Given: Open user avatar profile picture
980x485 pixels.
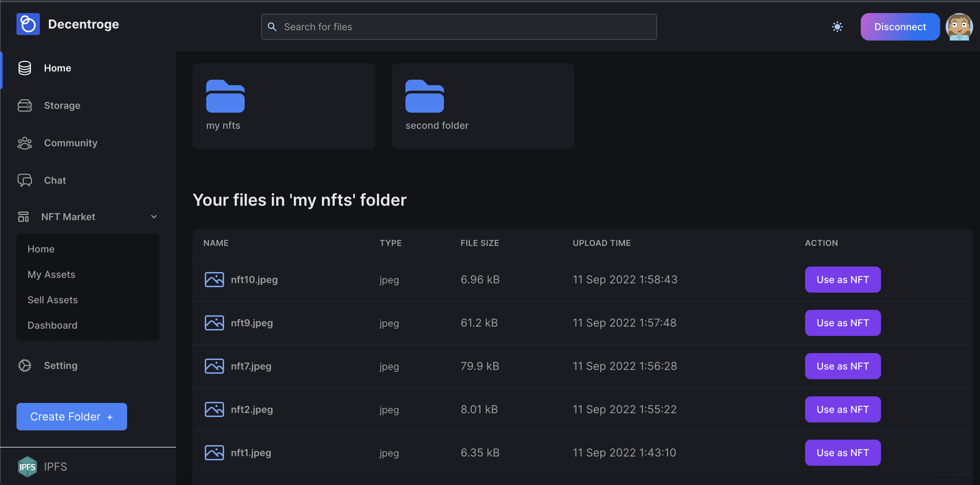Looking at the screenshot, I should (959, 27).
